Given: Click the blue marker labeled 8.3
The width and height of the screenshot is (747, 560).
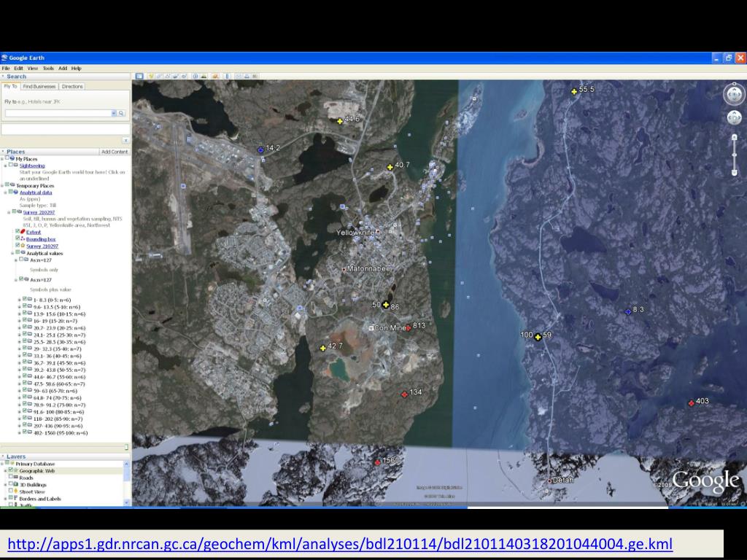Looking at the screenshot, I should (628, 312).
